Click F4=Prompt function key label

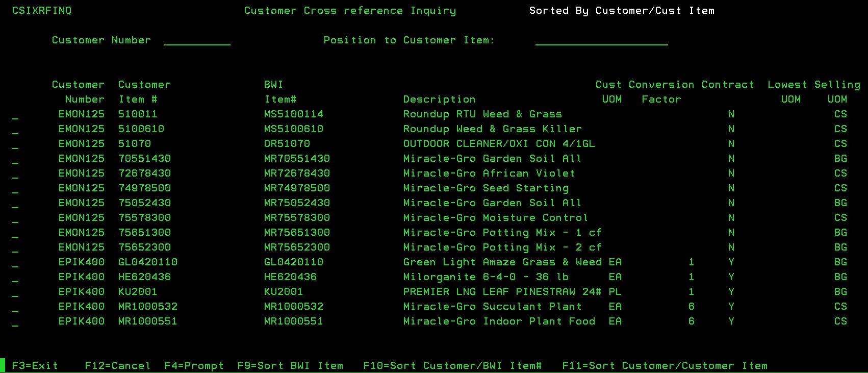[194, 366]
